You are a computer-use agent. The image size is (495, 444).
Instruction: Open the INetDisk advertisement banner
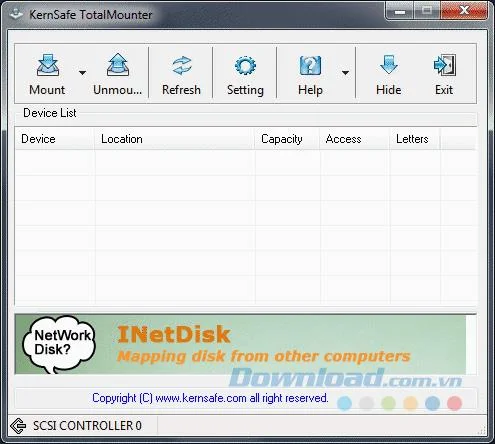coord(240,345)
